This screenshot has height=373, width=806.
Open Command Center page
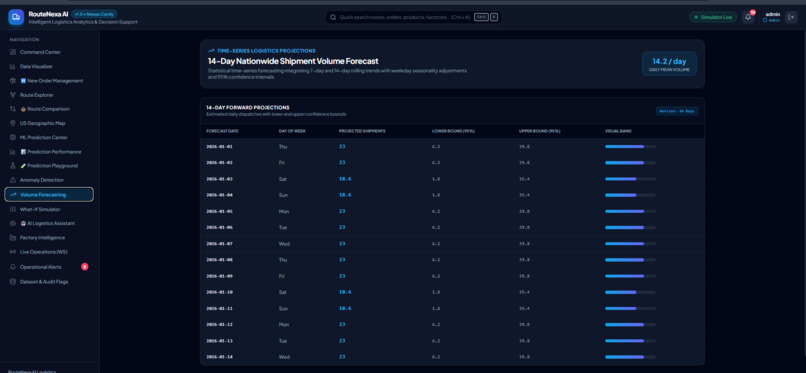[49, 52]
